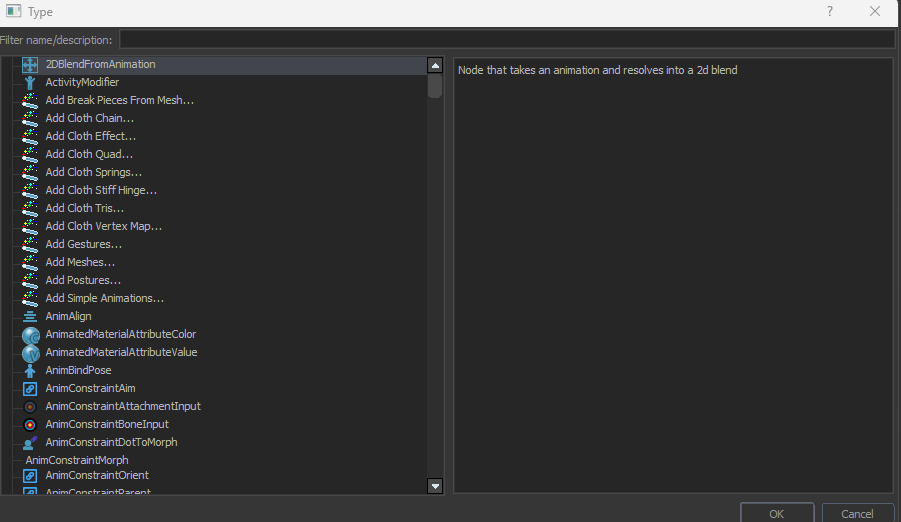
Task: Click the 2DBlendFromAnimation node icon
Action: point(30,64)
